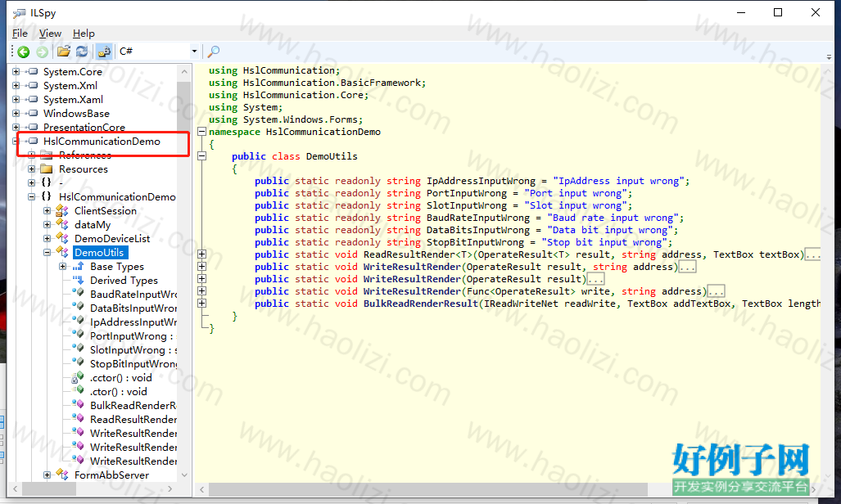Select the HslCommunicationDemo assembly tree item
This screenshot has width=841, height=504.
click(102, 142)
